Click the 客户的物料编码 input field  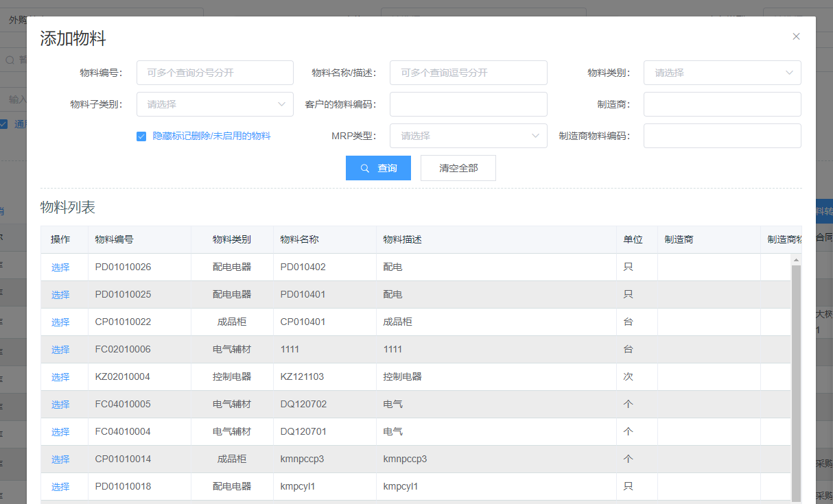pos(468,104)
